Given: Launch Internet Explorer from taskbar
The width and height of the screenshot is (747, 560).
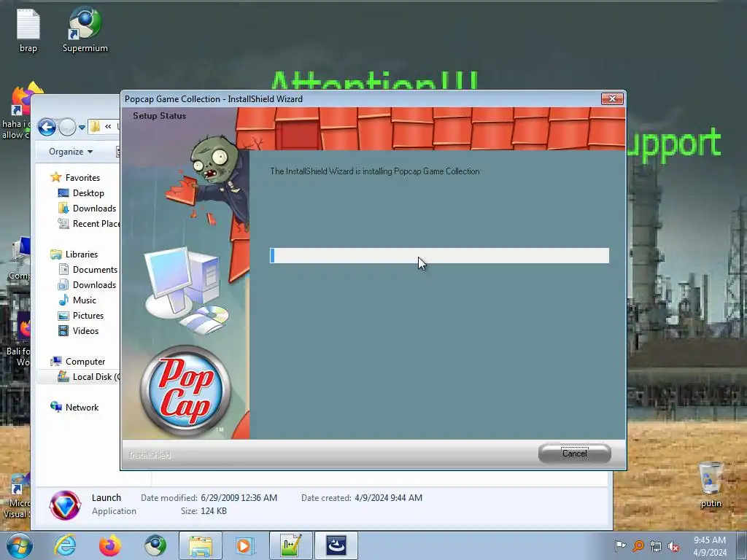Looking at the screenshot, I should click(65, 545).
